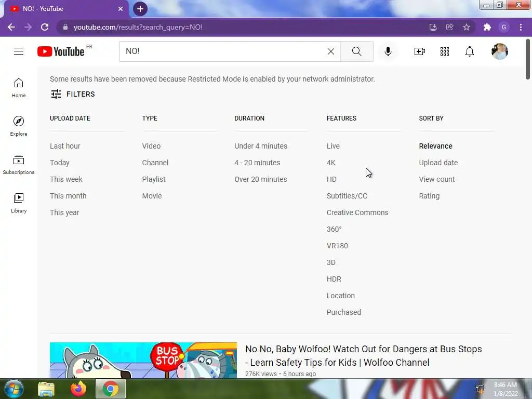
Task: Go to Home in the sidebar
Action: [x=19, y=87]
